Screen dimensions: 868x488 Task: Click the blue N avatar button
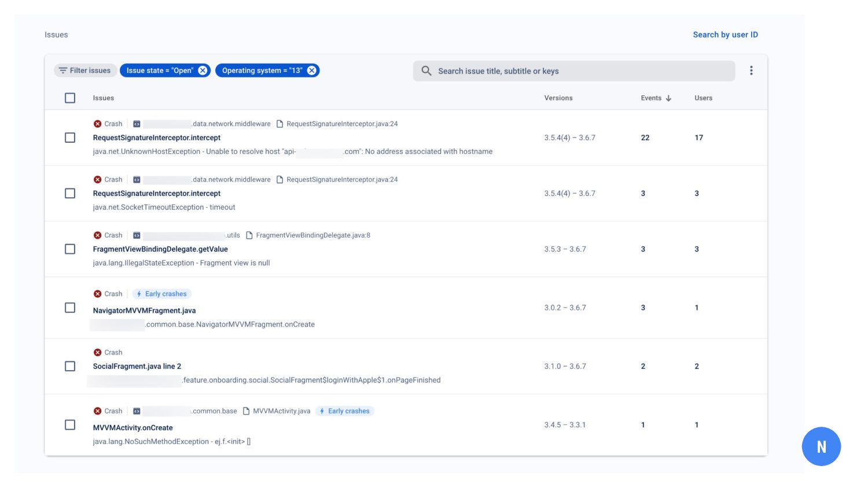click(821, 446)
